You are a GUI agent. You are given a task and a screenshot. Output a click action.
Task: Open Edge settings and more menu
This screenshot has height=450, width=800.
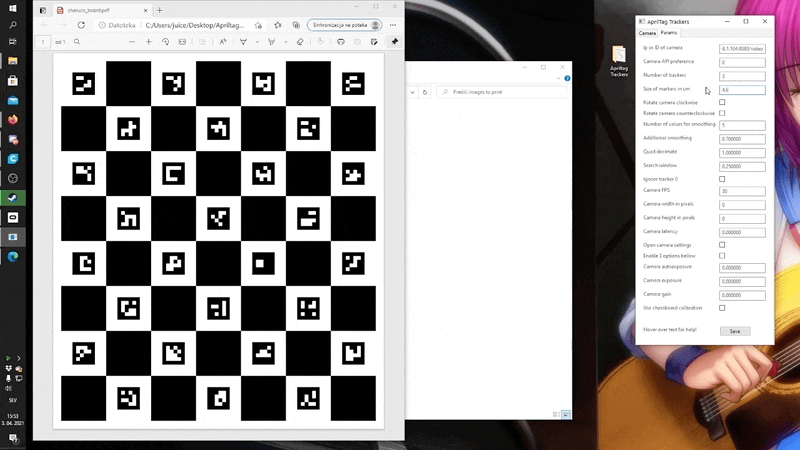393,25
